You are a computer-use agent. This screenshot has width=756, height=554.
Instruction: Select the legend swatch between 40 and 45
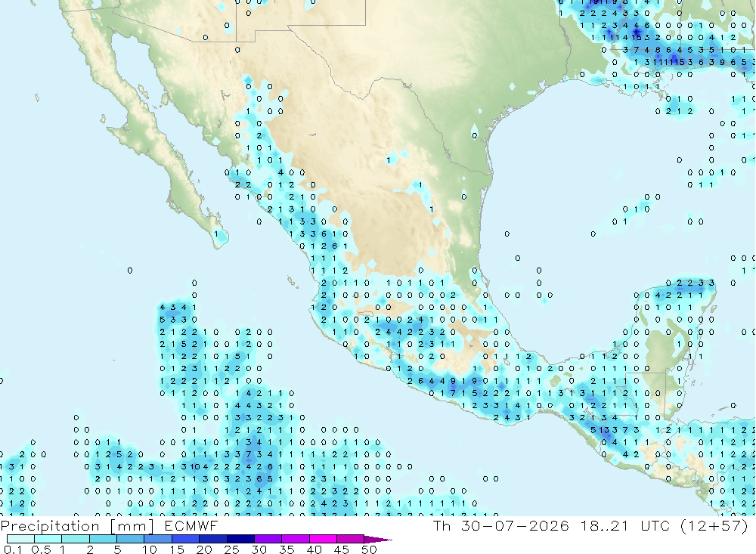pos(323,539)
